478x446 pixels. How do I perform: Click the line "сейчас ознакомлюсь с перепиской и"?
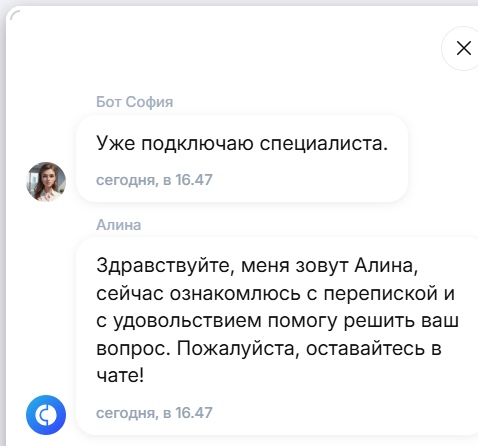coord(276,294)
